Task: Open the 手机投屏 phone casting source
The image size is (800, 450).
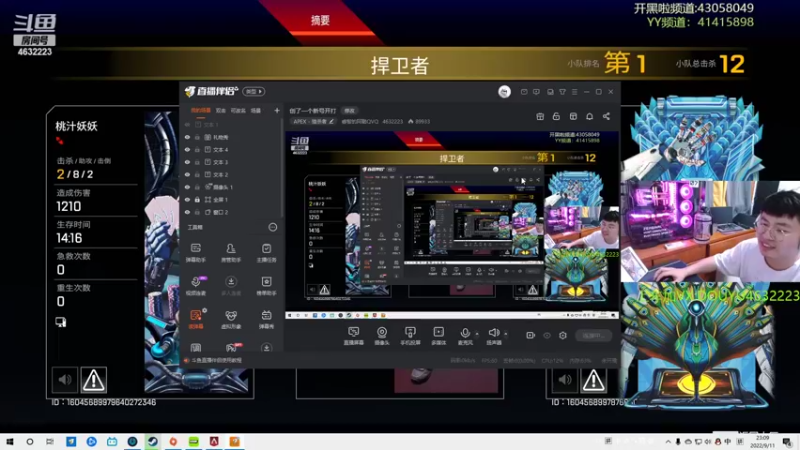Action: click(x=410, y=336)
